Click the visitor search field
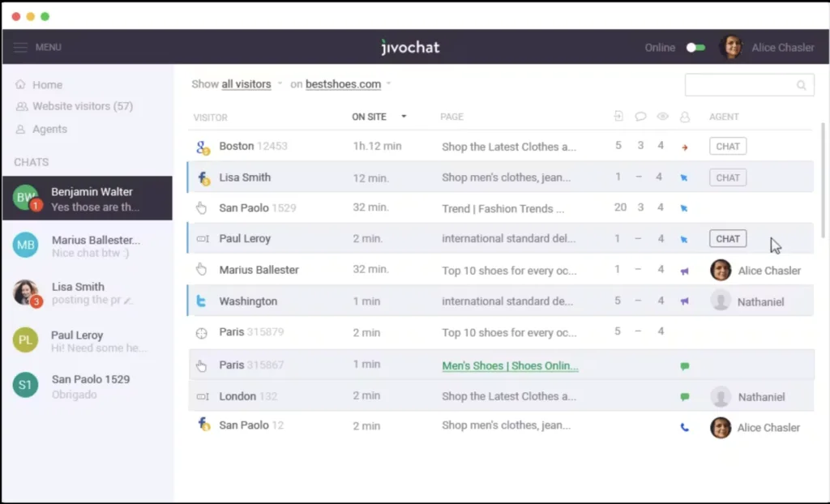The image size is (830, 504). pos(749,85)
